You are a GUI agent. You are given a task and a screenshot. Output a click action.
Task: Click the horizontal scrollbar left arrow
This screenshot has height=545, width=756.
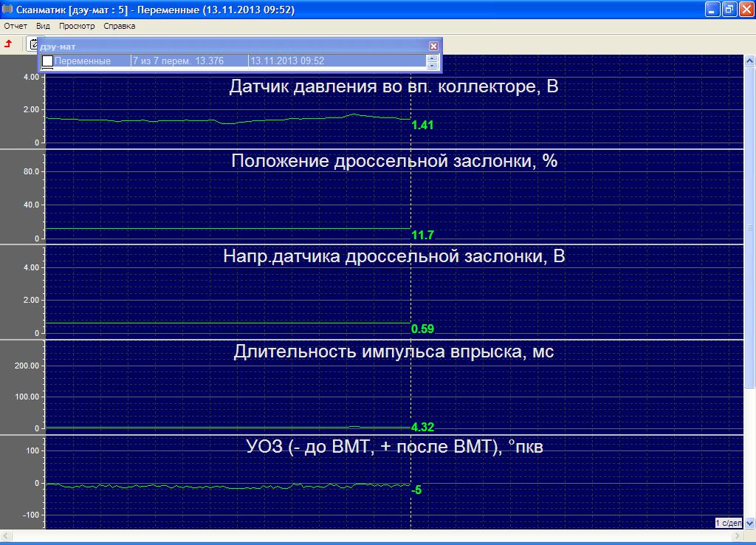click(6, 535)
